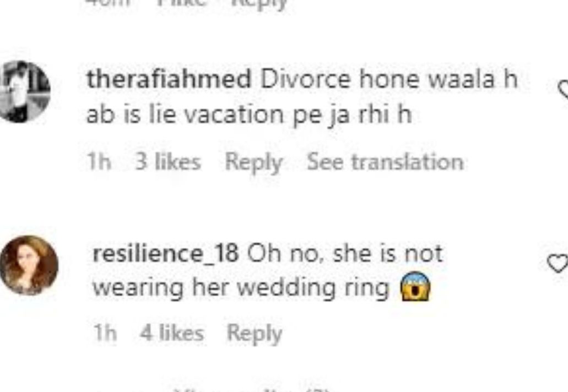Screen dimensions: 568x392
Task: Click the cut-off like count at the top edge
Action: pyautogui.click(x=181, y=3)
